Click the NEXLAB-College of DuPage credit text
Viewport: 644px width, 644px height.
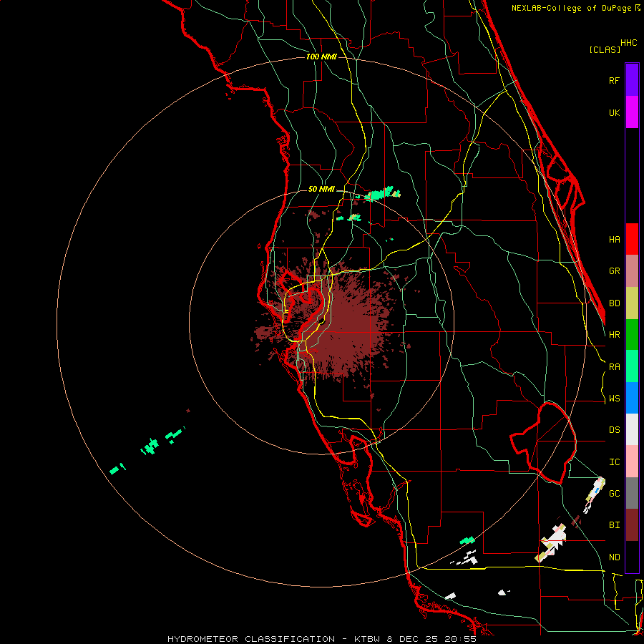click(x=575, y=8)
